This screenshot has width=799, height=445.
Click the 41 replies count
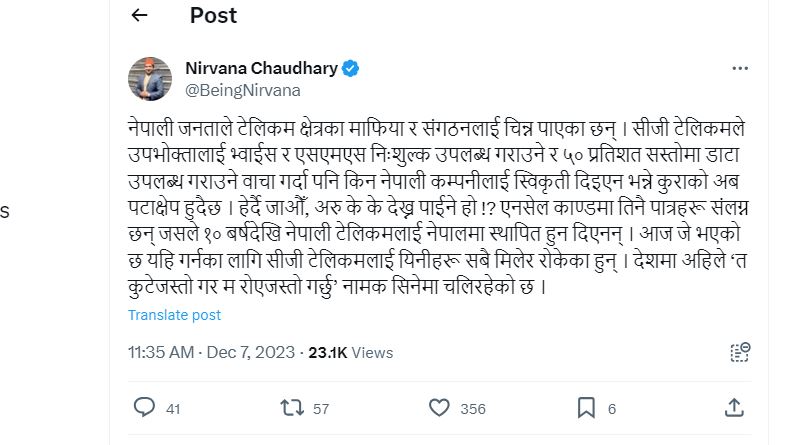tap(173, 409)
